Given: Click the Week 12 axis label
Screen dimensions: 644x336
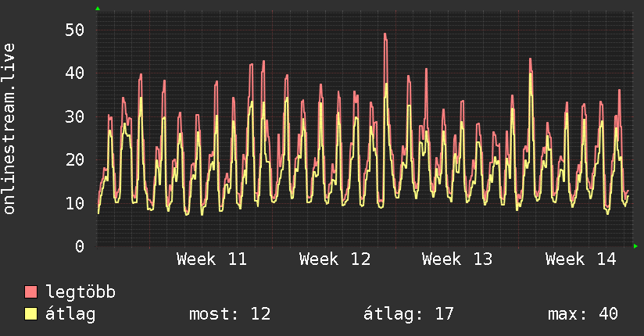Looking at the screenshot, I should [335, 259].
